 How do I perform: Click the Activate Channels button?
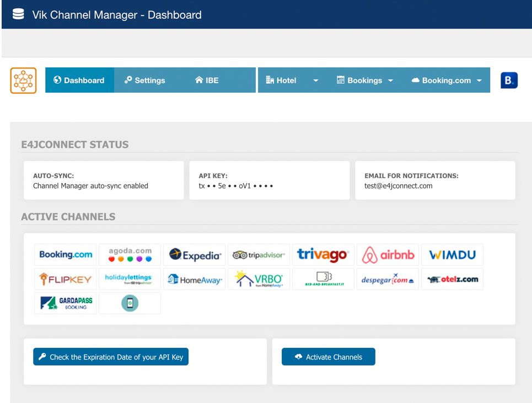(329, 357)
